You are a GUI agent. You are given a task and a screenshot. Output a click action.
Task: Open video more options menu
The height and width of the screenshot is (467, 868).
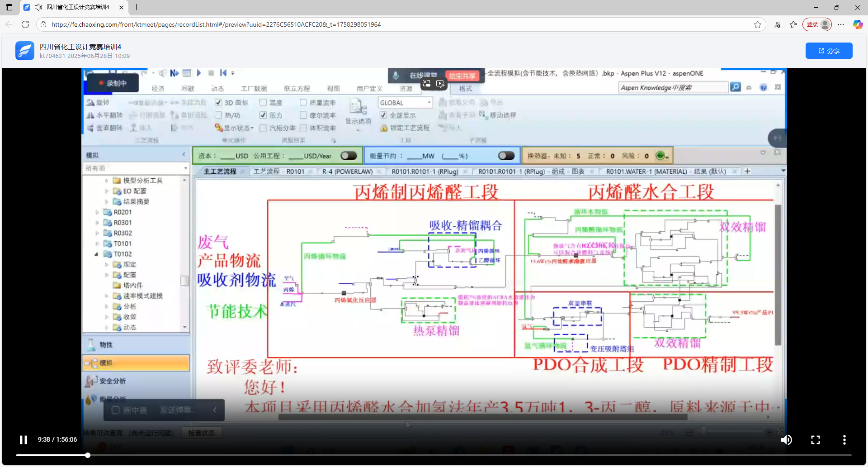[x=844, y=439]
